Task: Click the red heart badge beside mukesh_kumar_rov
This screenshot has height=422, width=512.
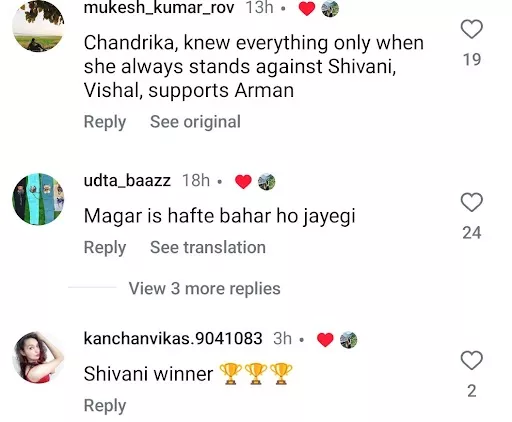Action: click(307, 8)
